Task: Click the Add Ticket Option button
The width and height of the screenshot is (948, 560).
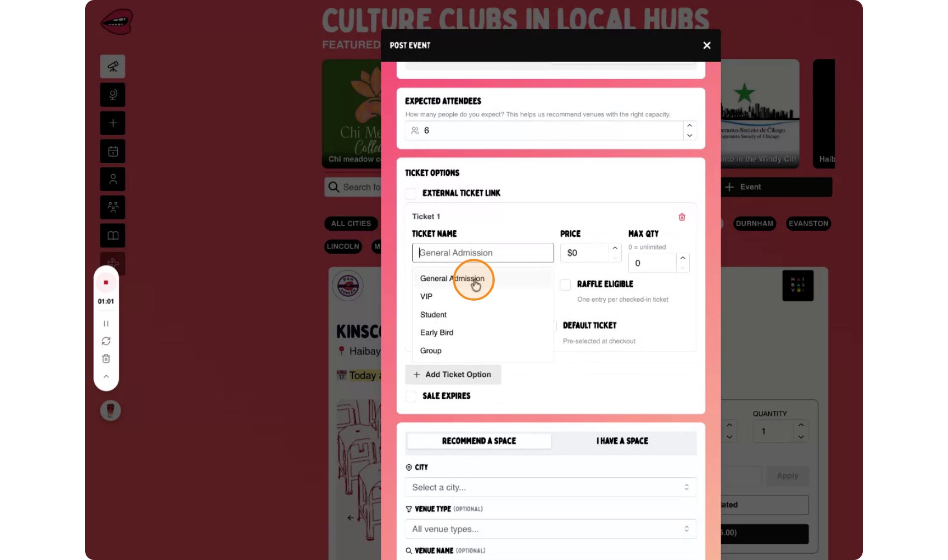Action: coord(453,375)
